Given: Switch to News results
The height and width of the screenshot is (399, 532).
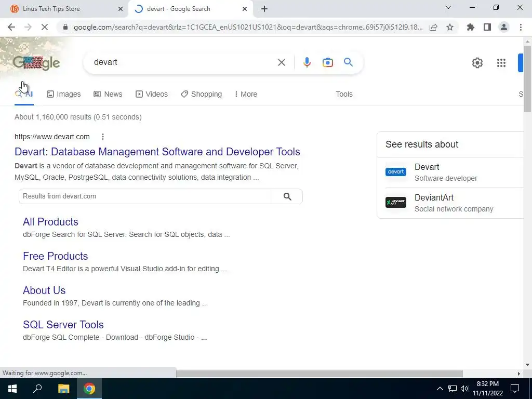Looking at the screenshot, I should pos(108,95).
